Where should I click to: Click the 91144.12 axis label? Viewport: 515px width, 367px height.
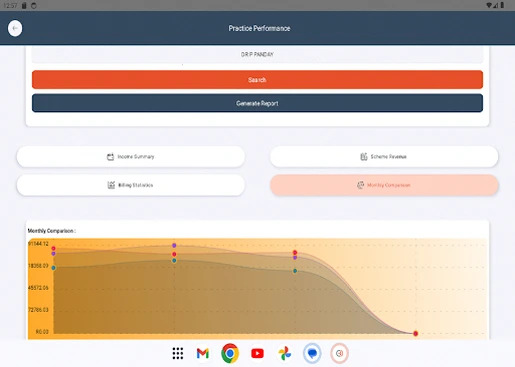38,244
